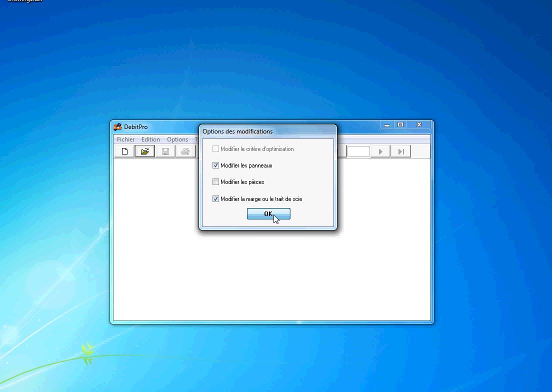The height and width of the screenshot is (392, 552).
Task: Open the Edition menu
Action: tap(150, 139)
